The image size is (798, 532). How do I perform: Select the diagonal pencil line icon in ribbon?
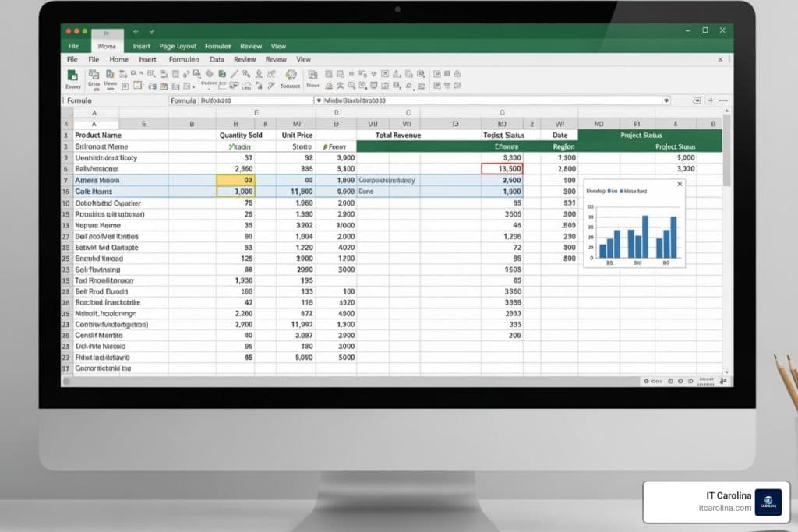pos(234,74)
